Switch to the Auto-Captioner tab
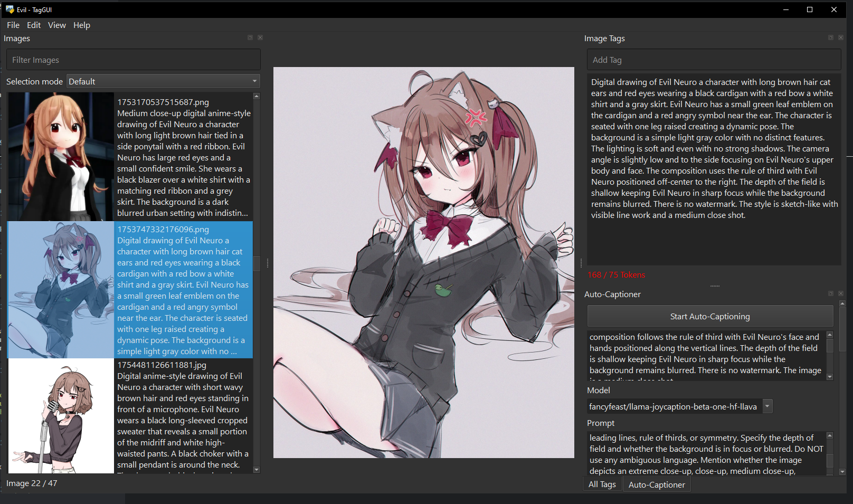Image resolution: width=853 pixels, height=504 pixels. pos(657,484)
